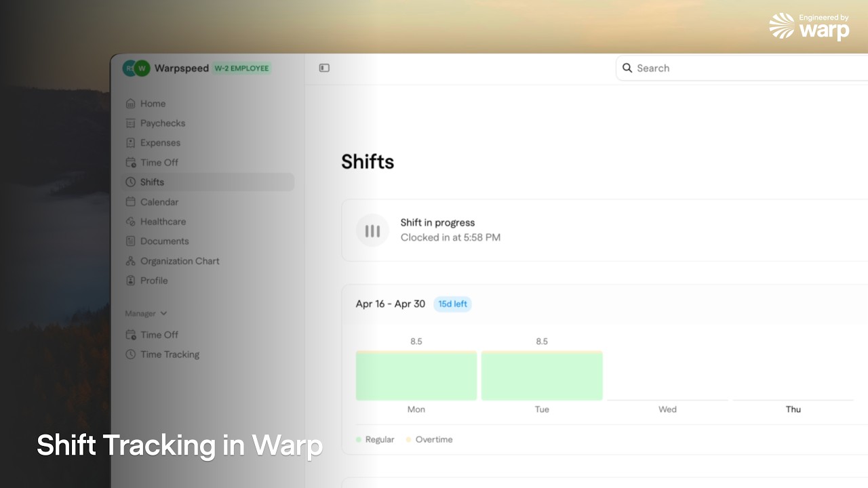Click the Overtime legend label

[x=434, y=440]
